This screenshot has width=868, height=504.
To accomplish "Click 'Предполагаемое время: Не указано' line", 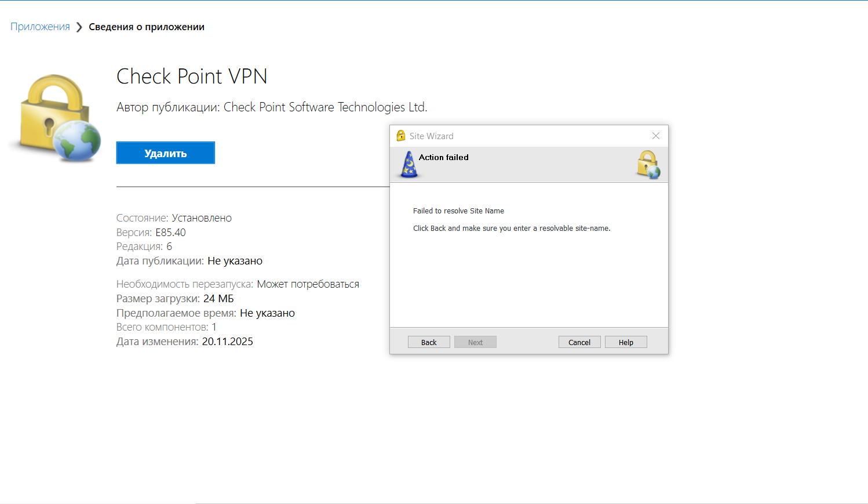I will (206, 313).
